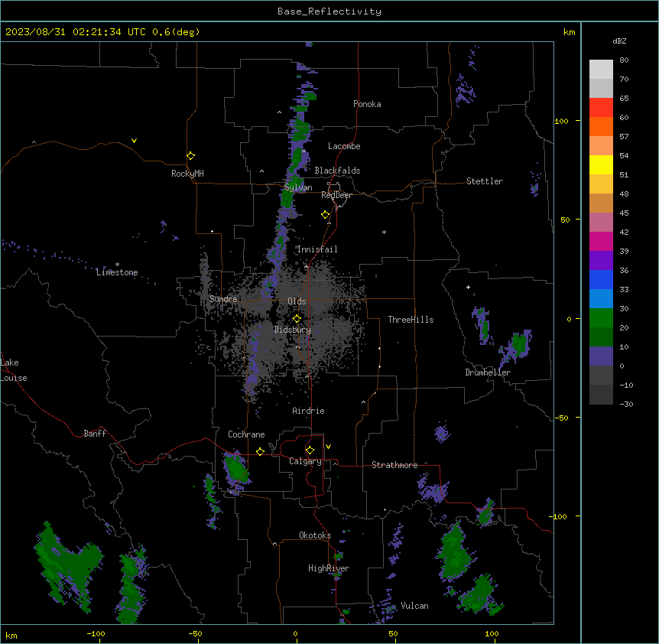Click the dBZ legend heading
This screenshot has width=659, height=644.
coord(619,41)
